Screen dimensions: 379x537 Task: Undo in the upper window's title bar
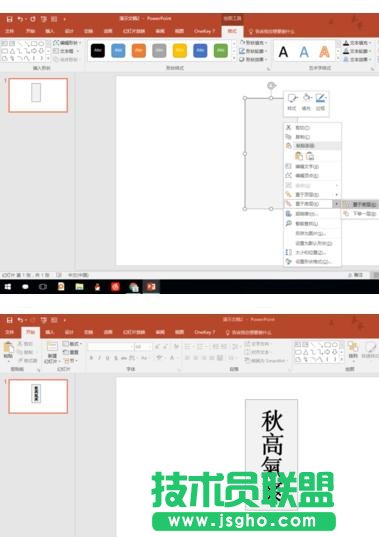pyautogui.click(x=20, y=20)
